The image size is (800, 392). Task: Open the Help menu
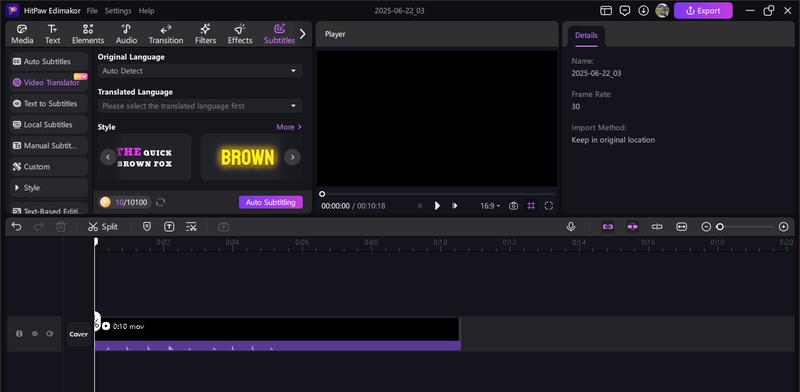pos(146,11)
